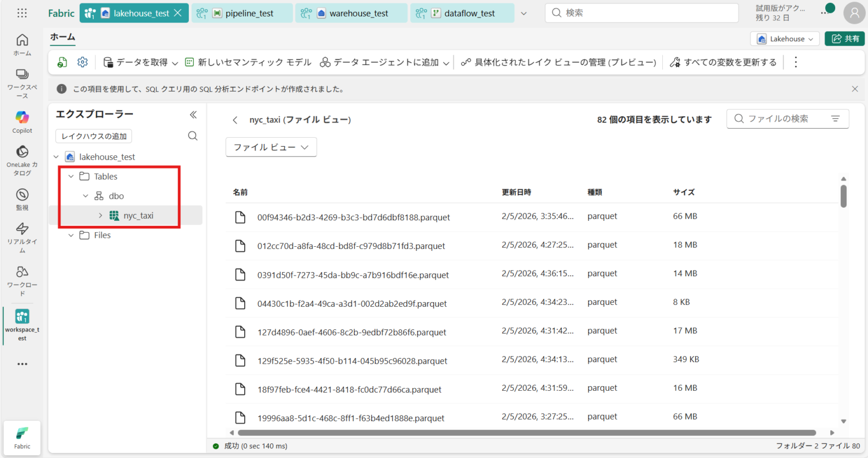Viewport: 868px width, 458px height.
Task: Click the refresh icon in the toolbar
Action: pyautogui.click(x=62, y=62)
